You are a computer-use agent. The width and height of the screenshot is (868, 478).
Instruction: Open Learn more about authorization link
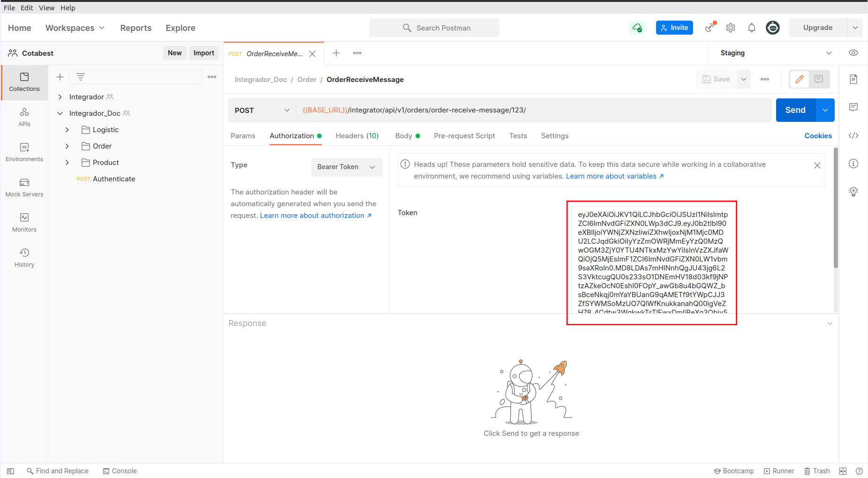(316, 216)
